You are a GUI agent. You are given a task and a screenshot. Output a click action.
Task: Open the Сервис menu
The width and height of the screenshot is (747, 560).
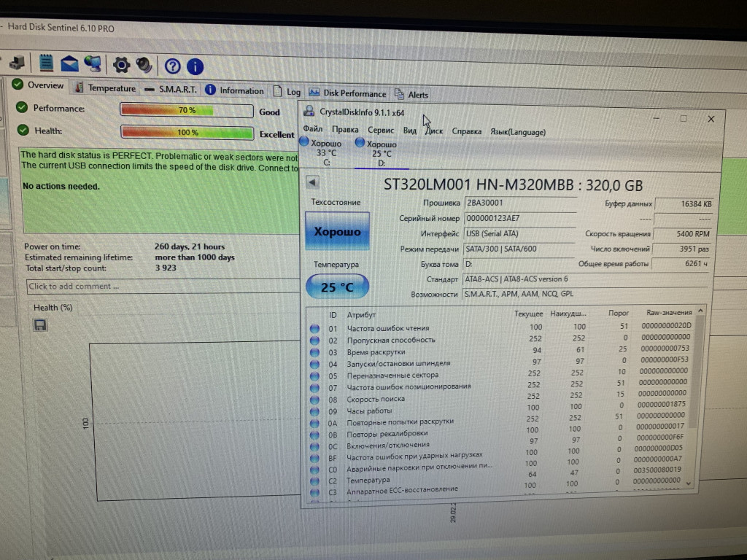(381, 130)
